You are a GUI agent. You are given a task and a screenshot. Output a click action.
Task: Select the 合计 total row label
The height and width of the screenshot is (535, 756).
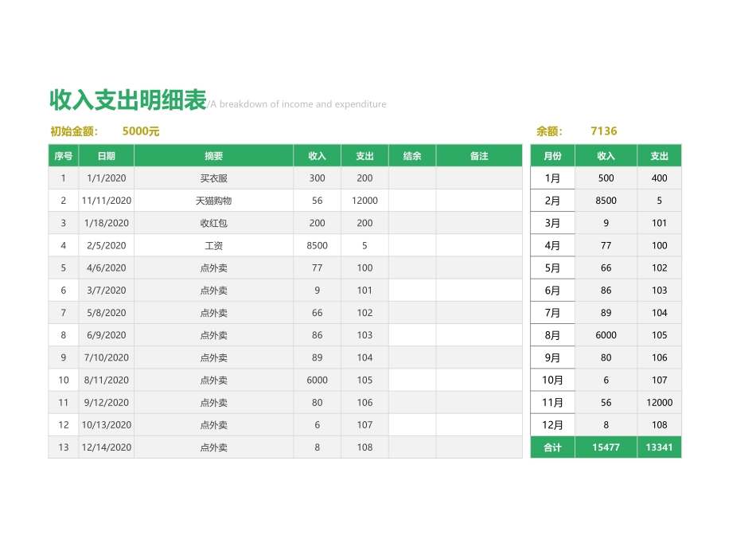[x=551, y=447]
